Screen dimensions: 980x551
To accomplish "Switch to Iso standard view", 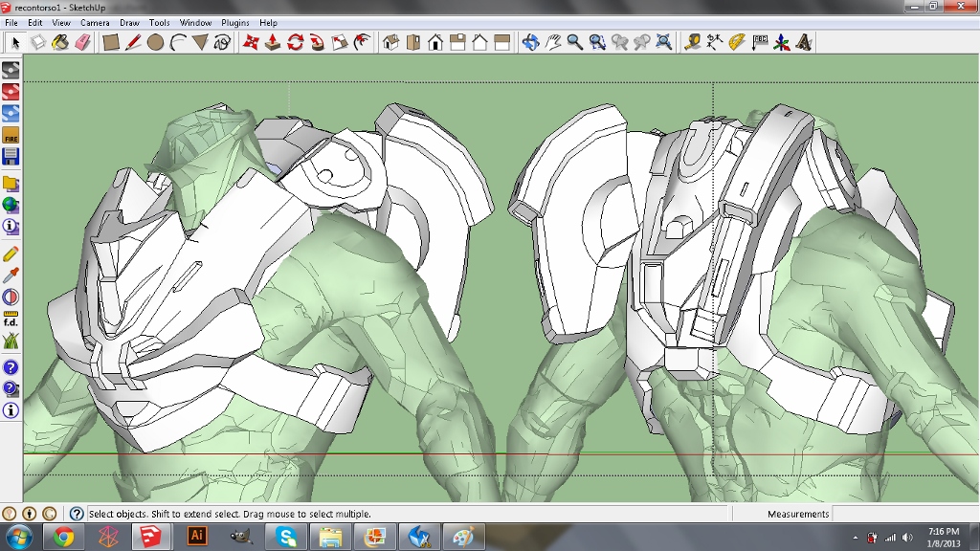I will point(390,42).
